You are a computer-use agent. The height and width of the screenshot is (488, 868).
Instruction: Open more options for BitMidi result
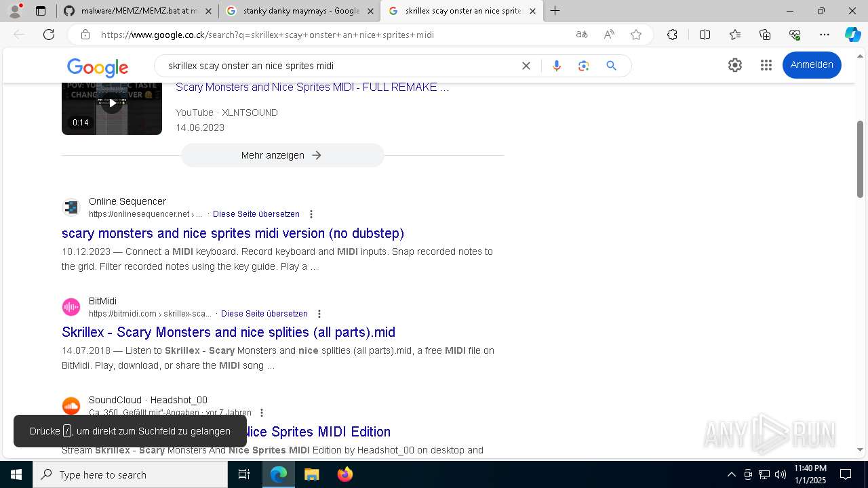click(319, 314)
